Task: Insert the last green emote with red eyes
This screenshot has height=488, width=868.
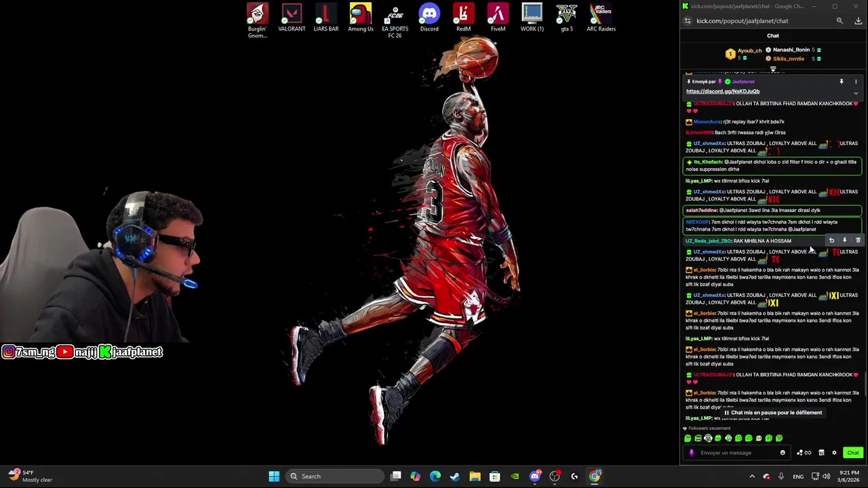Action: [x=779, y=439]
